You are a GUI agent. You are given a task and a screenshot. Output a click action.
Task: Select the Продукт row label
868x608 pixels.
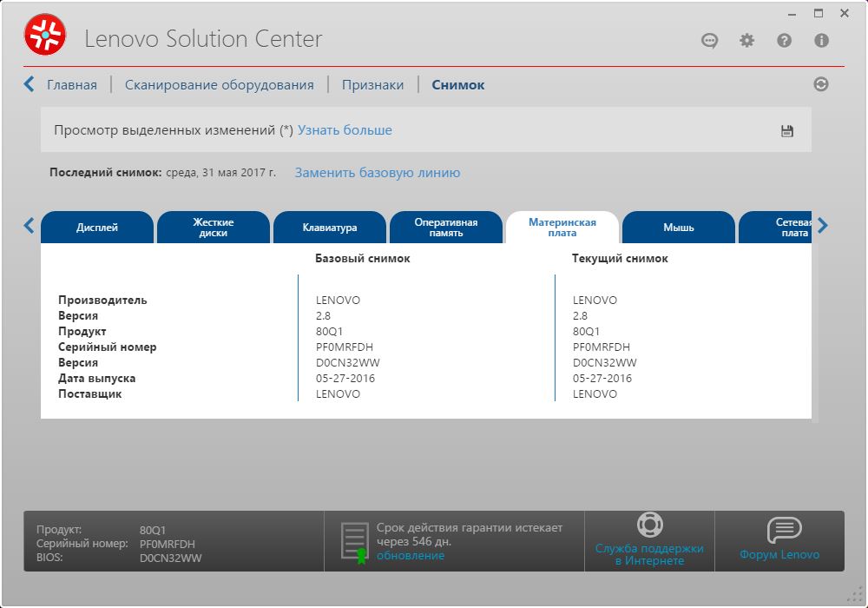pyautogui.click(x=82, y=332)
